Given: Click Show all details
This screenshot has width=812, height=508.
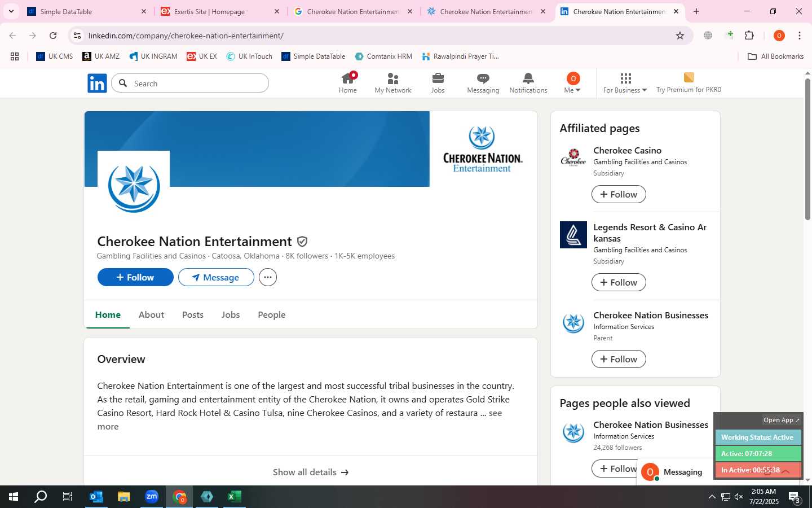Looking at the screenshot, I should coord(311,472).
